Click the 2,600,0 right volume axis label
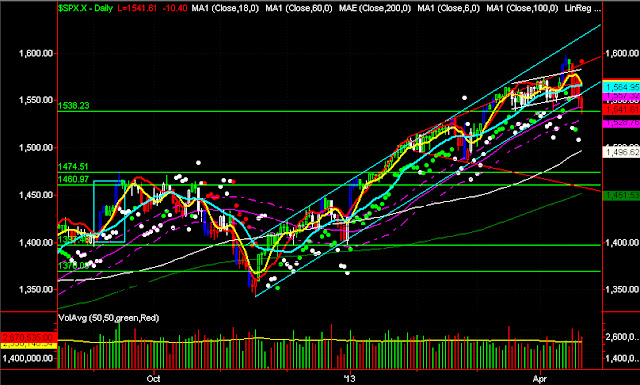 pos(621,337)
